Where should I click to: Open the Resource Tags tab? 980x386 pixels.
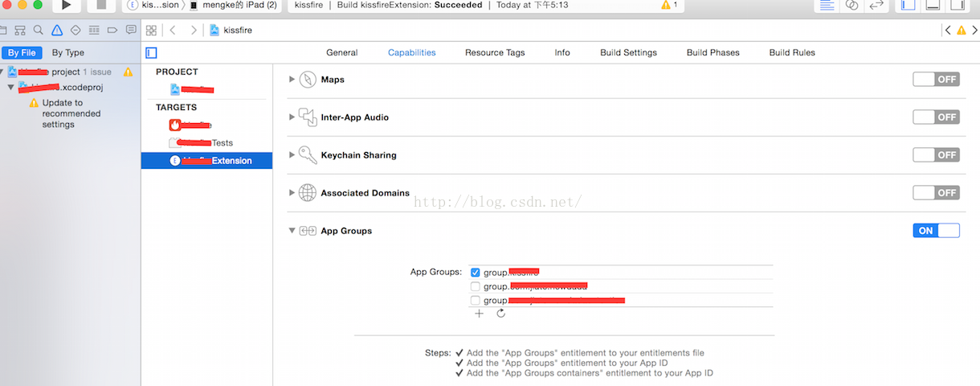495,52
